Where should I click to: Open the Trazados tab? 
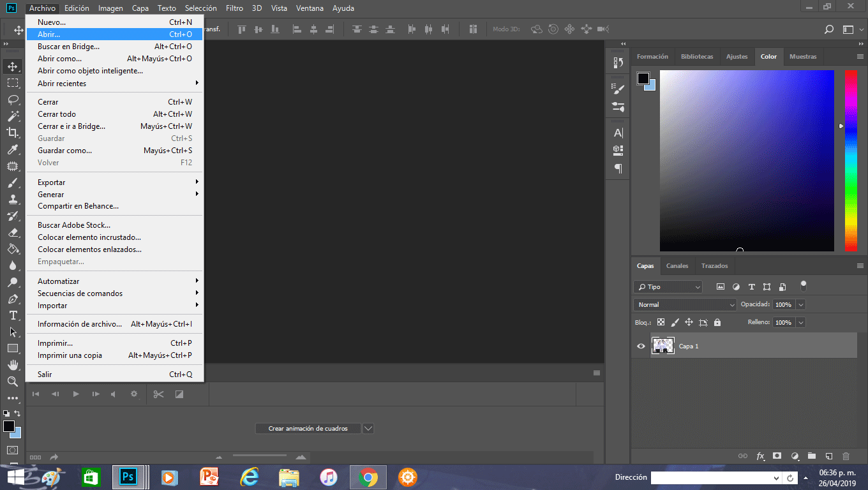(714, 266)
